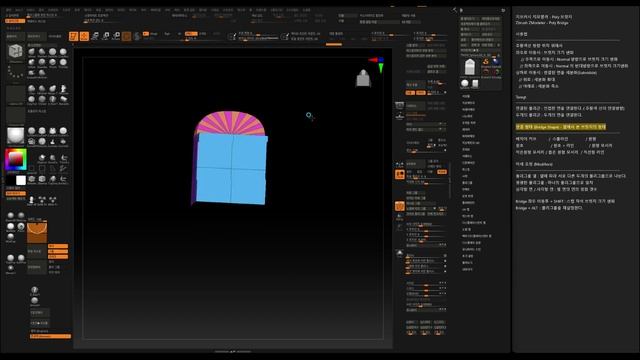This screenshot has width=640, height=360.
Task: Open the ZModeler cube brush thumbnail
Action: click(16, 52)
